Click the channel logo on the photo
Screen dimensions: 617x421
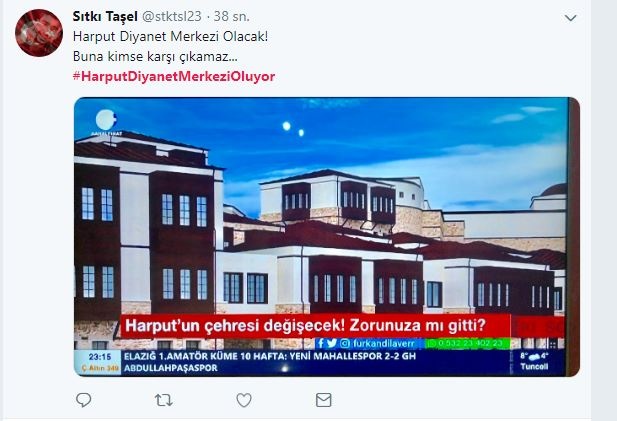pyautogui.click(x=106, y=123)
